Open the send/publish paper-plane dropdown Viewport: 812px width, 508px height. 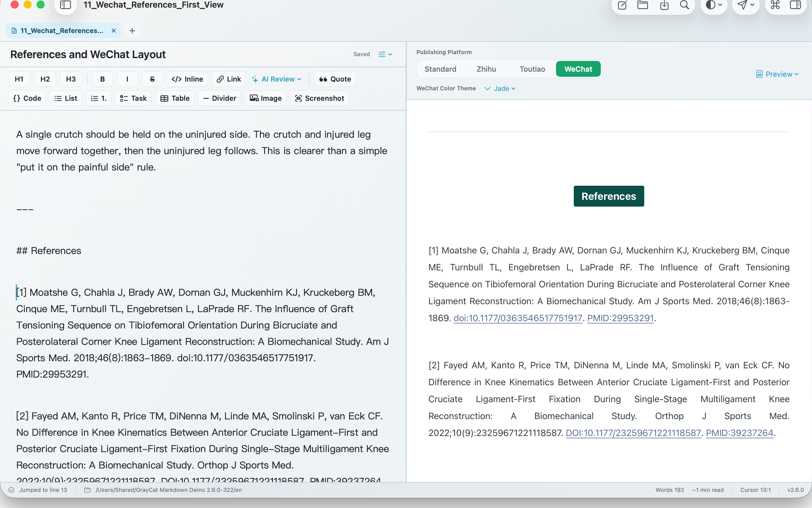(x=745, y=5)
